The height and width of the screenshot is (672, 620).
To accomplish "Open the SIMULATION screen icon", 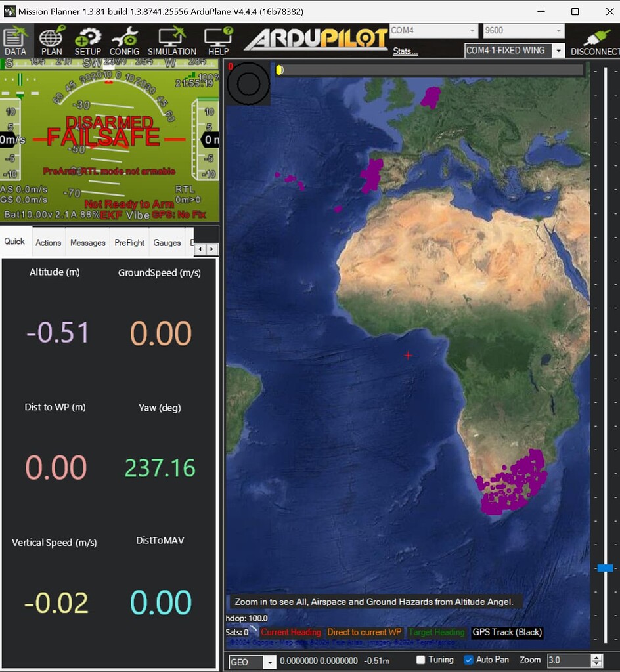I will (x=172, y=41).
